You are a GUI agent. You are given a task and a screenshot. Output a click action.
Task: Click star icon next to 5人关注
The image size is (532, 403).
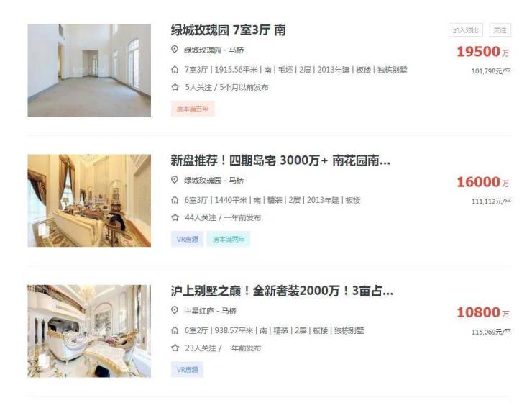(175, 87)
